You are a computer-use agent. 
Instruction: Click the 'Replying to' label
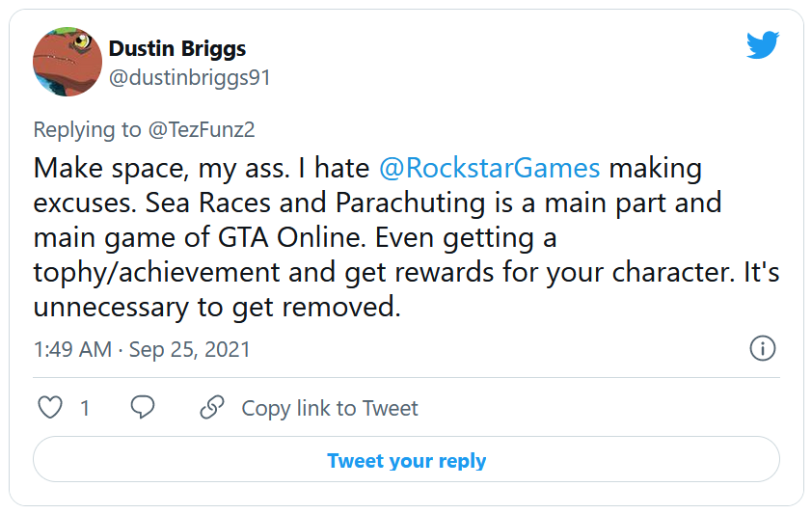pos(86,129)
